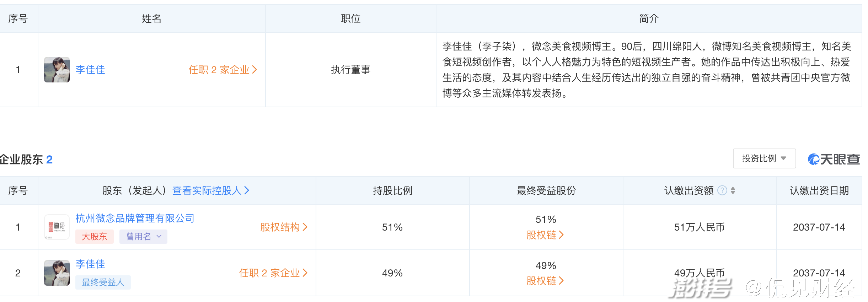Viewport: 868px width, 302px height.
Task: Click 李佳佳's avatar in the executive table
Action: click(x=57, y=70)
